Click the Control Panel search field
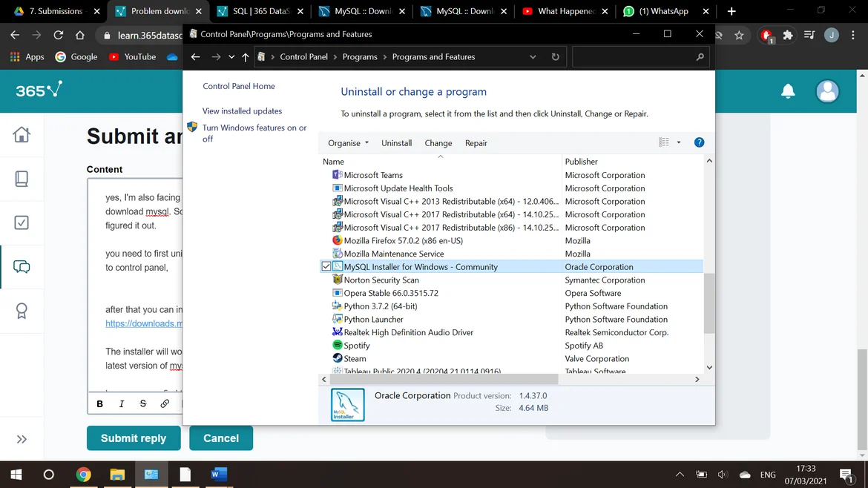Screen dimensions: 868x488 (634, 57)
